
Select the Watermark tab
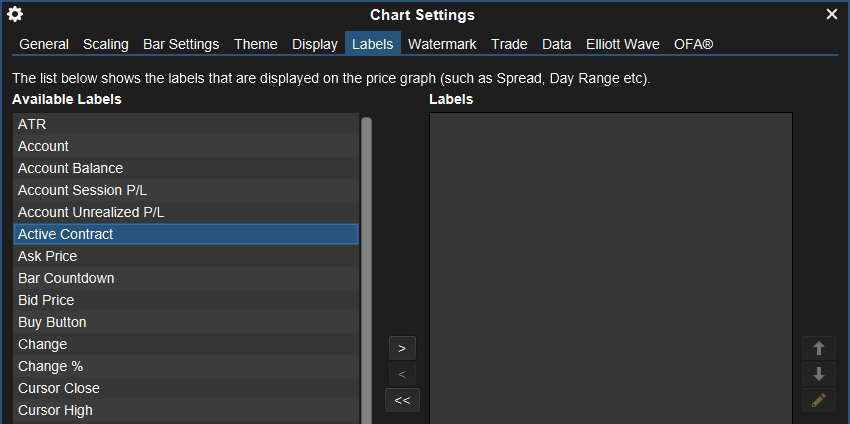(x=442, y=44)
